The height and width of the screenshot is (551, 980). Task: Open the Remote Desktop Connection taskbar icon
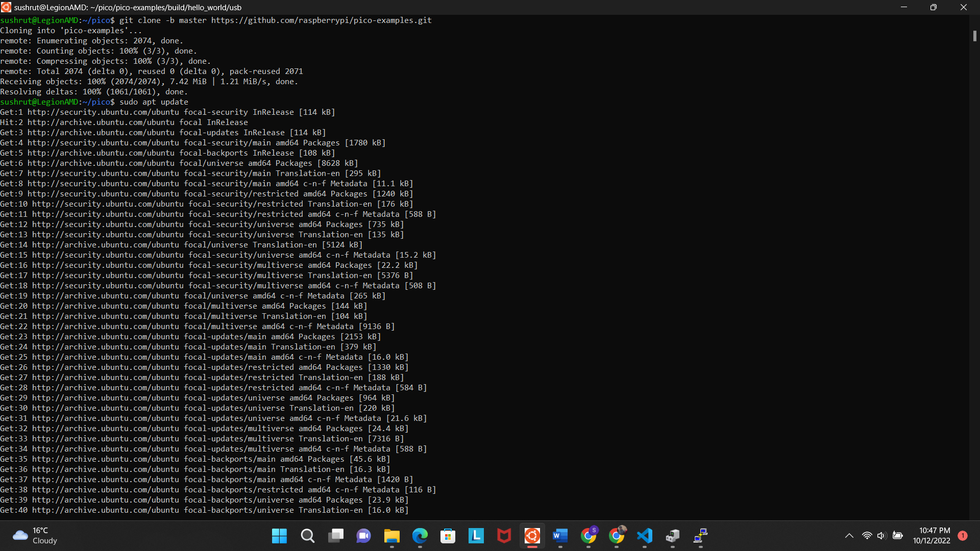pos(700,536)
